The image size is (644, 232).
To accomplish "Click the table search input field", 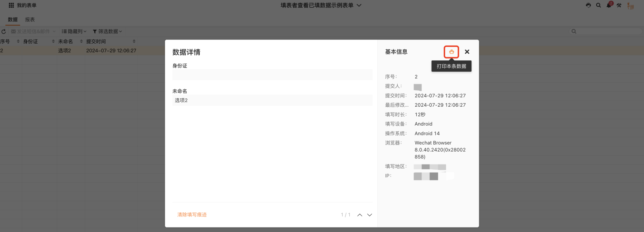I will [606, 31].
